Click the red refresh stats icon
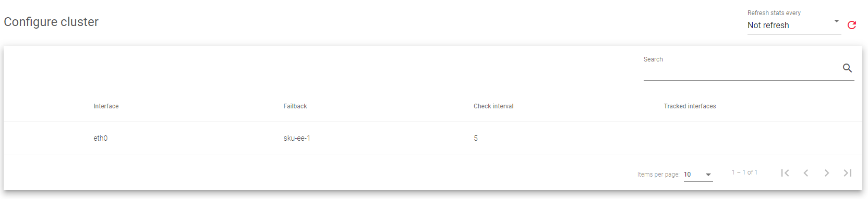The width and height of the screenshot is (868, 199). [x=852, y=25]
